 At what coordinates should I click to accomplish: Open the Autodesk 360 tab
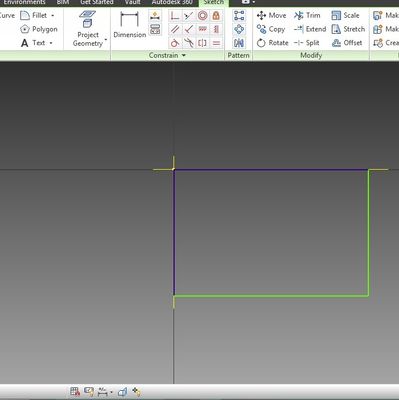(172, 2)
